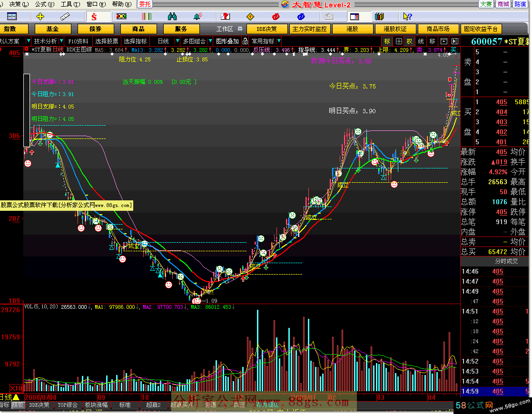This screenshot has height=414, width=532.
Task: Click the 商城 link at top right
Action: pyautogui.click(x=503, y=4)
